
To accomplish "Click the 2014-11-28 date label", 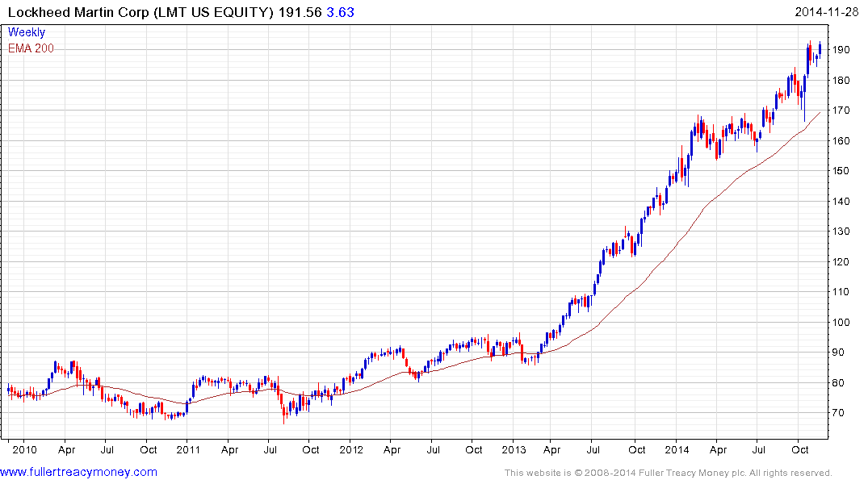I will [x=827, y=11].
